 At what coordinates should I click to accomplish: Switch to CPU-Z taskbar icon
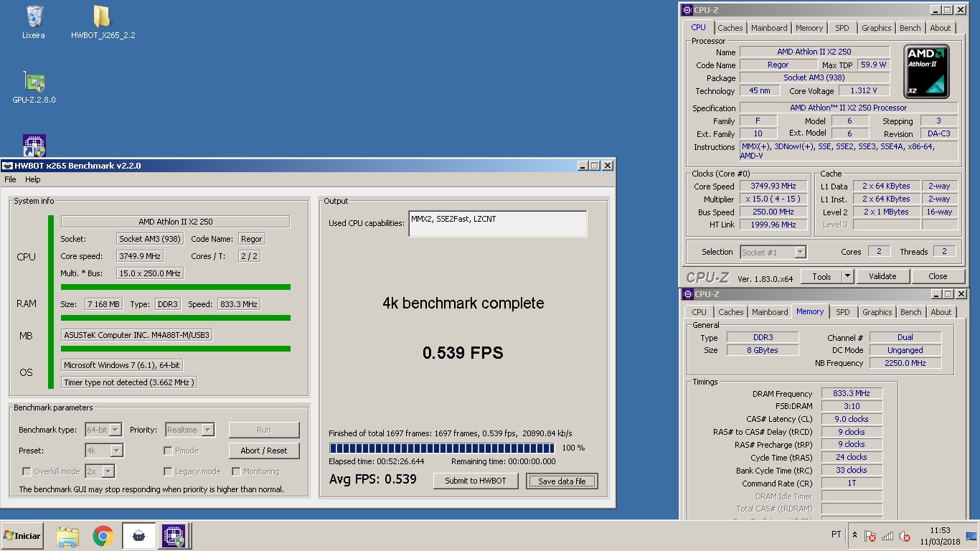pyautogui.click(x=174, y=536)
